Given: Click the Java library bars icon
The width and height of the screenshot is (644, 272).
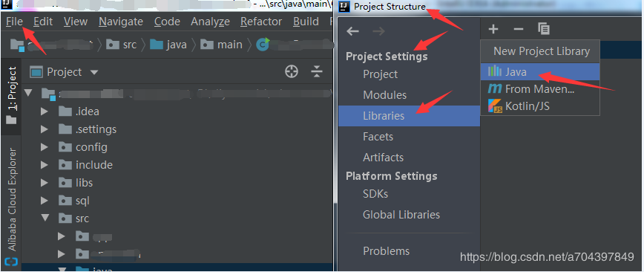Looking at the screenshot, I should [x=494, y=71].
